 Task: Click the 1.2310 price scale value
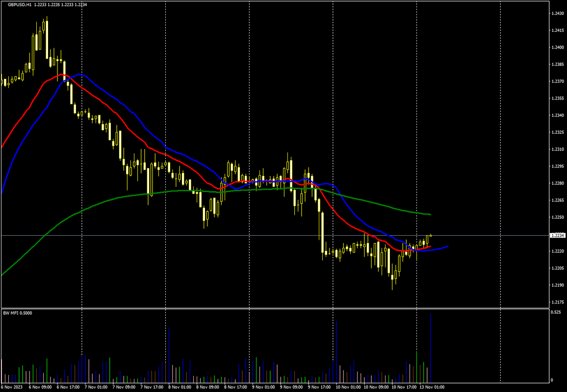point(557,149)
